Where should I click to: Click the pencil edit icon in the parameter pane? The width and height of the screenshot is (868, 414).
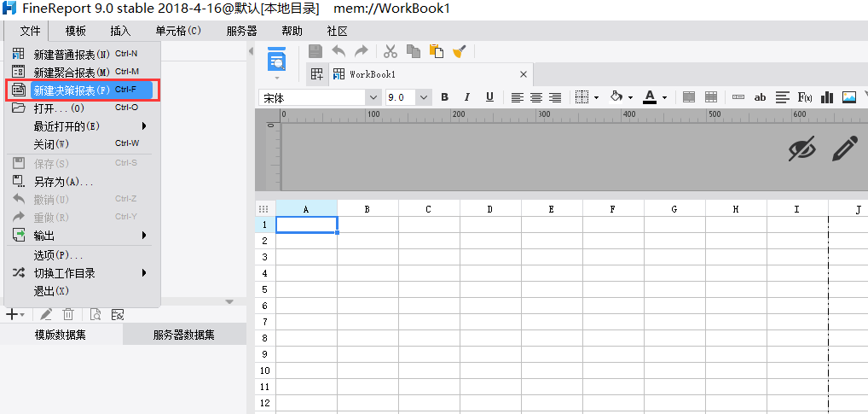pos(845,149)
